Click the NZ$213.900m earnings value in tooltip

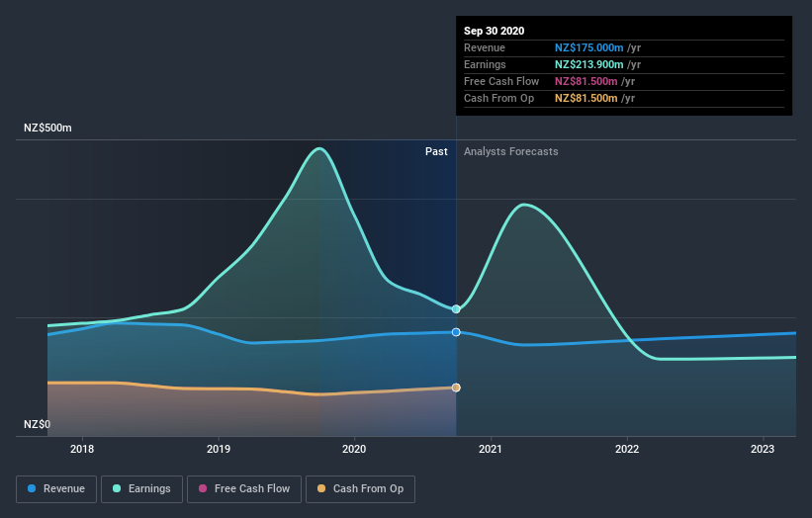588,64
